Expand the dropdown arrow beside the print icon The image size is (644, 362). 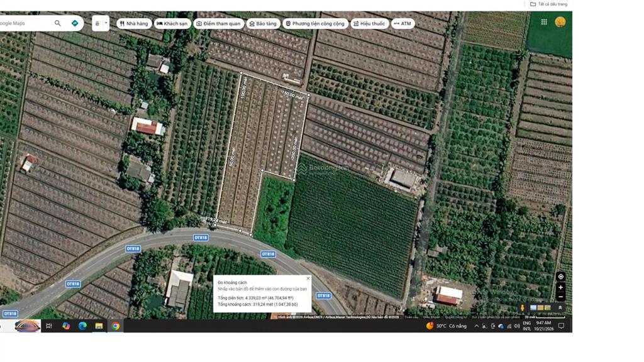[106, 23]
